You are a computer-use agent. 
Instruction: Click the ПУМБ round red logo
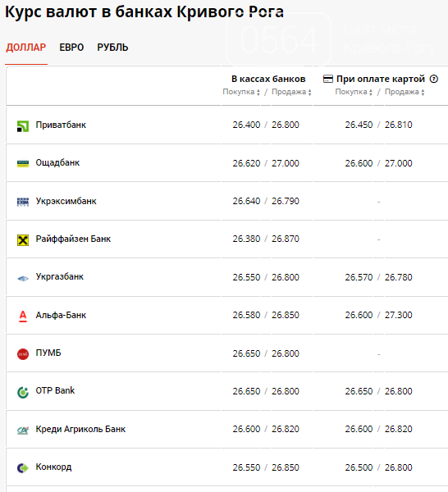[23, 354]
